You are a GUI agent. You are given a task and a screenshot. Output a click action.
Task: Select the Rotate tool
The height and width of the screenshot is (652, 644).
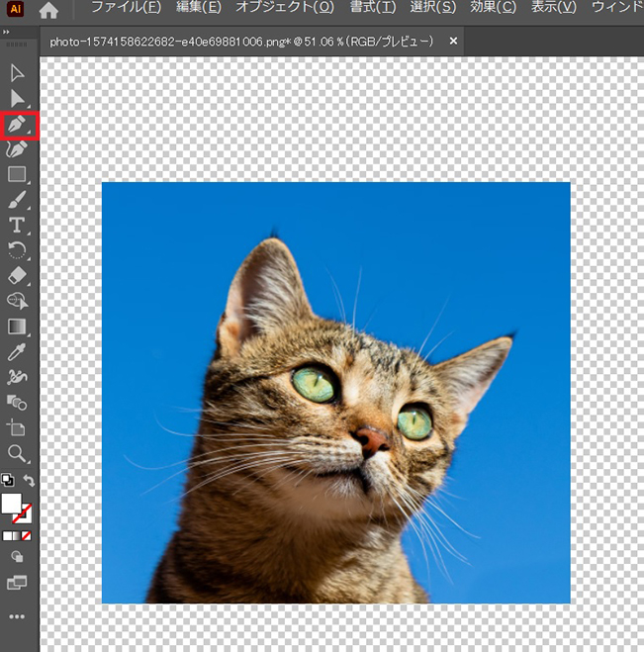tap(17, 250)
